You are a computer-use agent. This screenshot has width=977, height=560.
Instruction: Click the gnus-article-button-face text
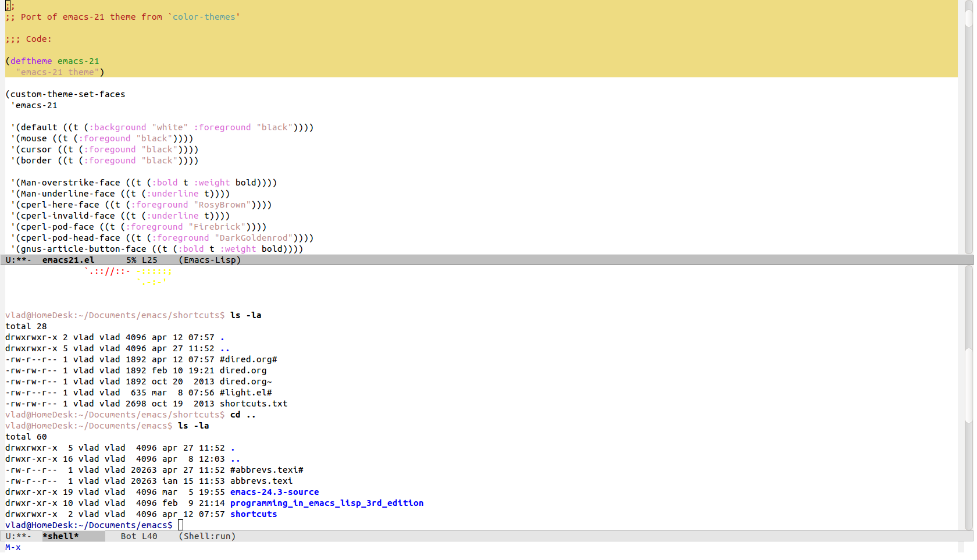pos(83,249)
